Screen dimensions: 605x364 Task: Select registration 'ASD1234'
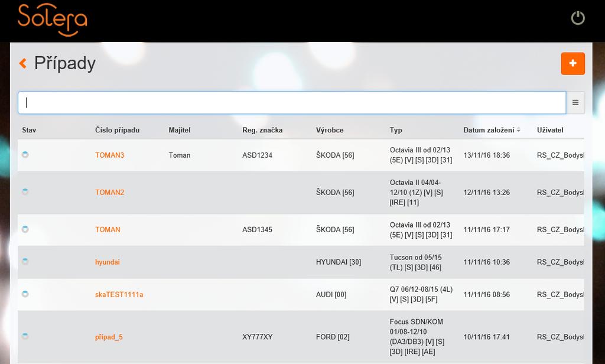[x=258, y=155]
